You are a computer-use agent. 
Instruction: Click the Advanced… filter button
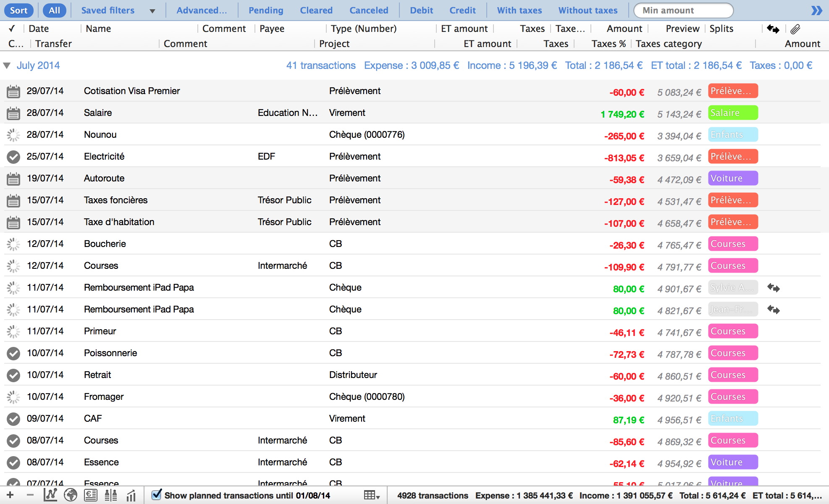(202, 10)
